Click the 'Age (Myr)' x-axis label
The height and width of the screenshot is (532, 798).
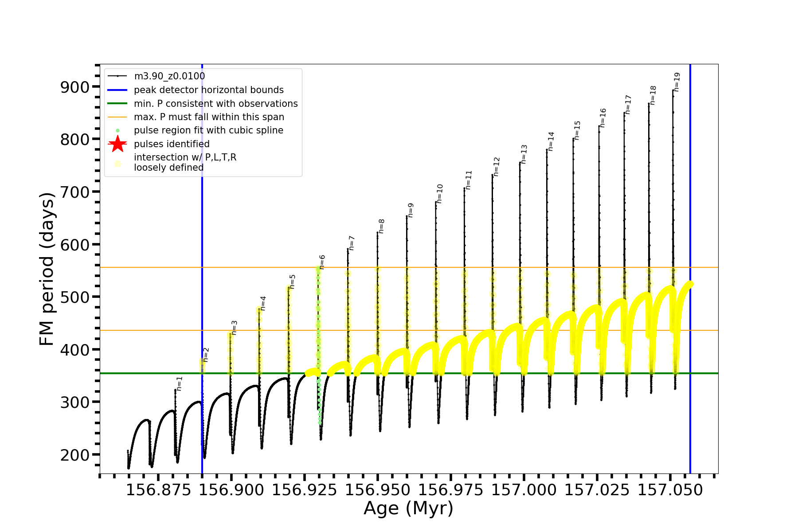click(408, 508)
